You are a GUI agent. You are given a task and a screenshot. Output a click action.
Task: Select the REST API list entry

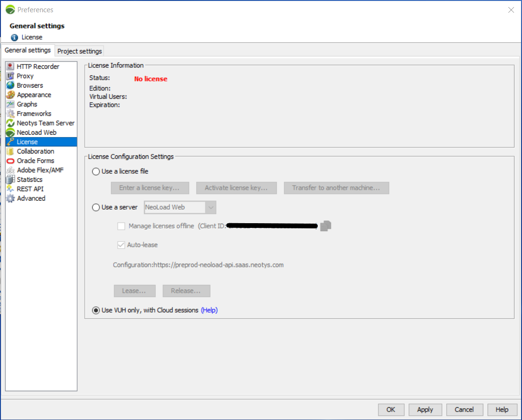tap(41, 189)
